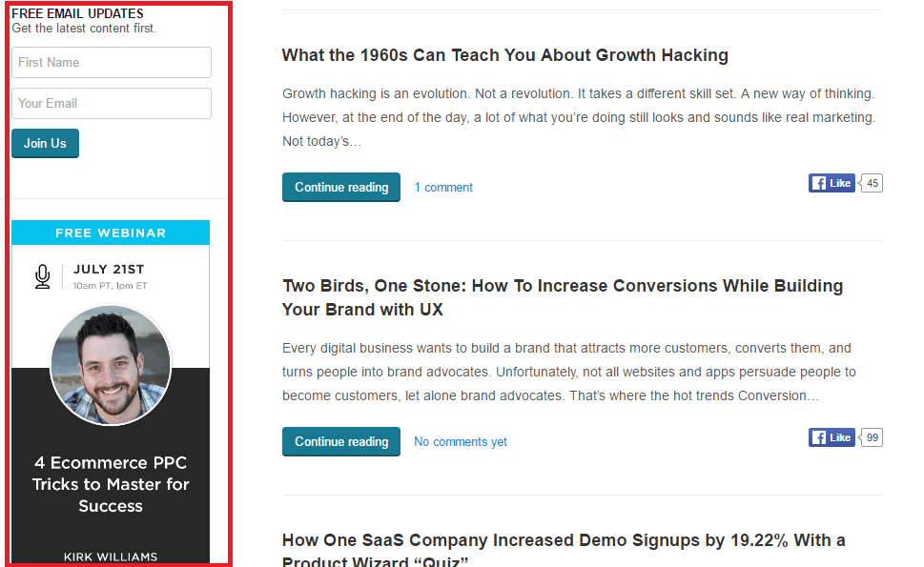Click the Your Email input field

pos(112,104)
